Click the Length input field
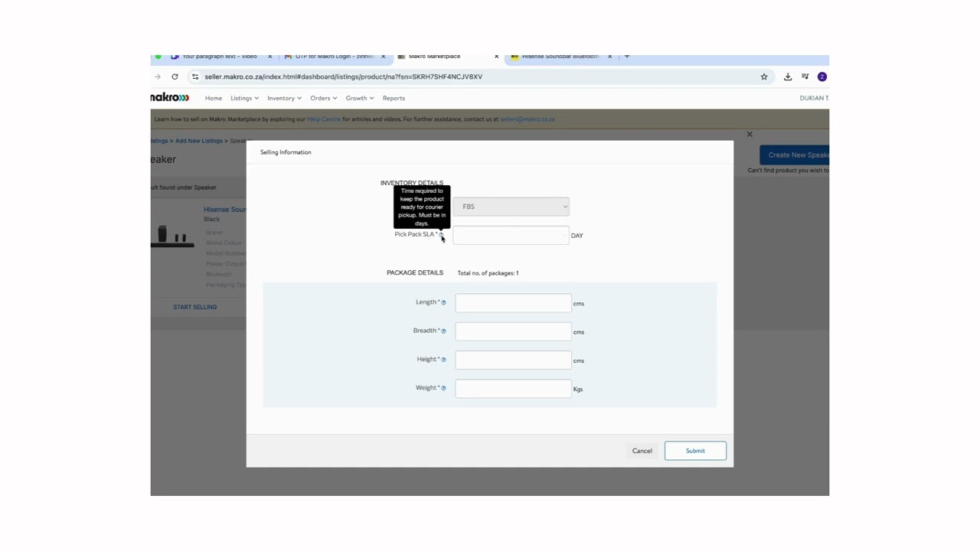Viewport: 980px width, 551px height. [x=513, y=303]
